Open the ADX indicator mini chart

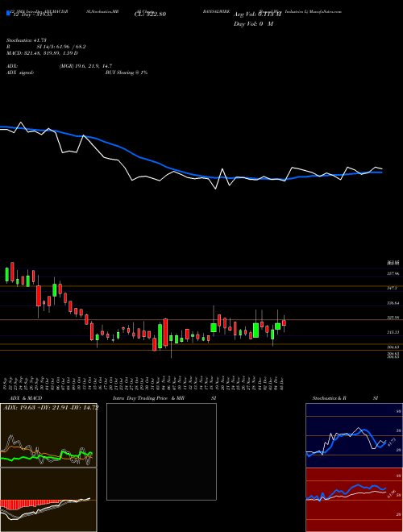(x=48, y=435)
